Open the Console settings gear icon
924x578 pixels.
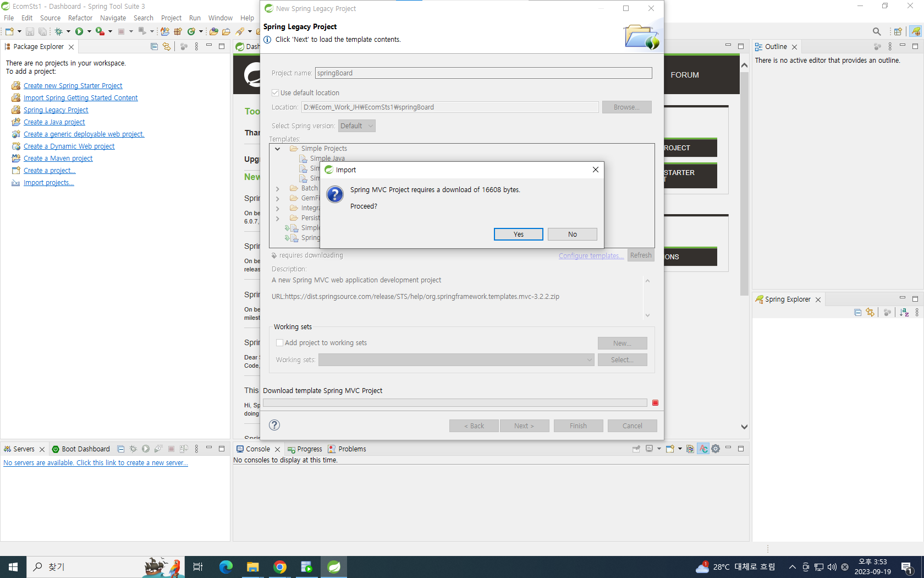716,449
